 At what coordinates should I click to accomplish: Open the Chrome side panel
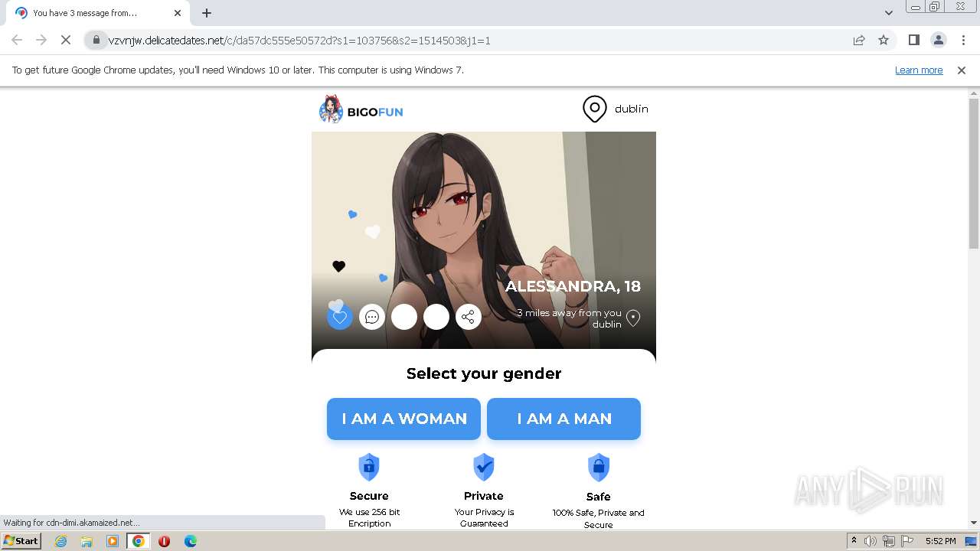point(914,40)
